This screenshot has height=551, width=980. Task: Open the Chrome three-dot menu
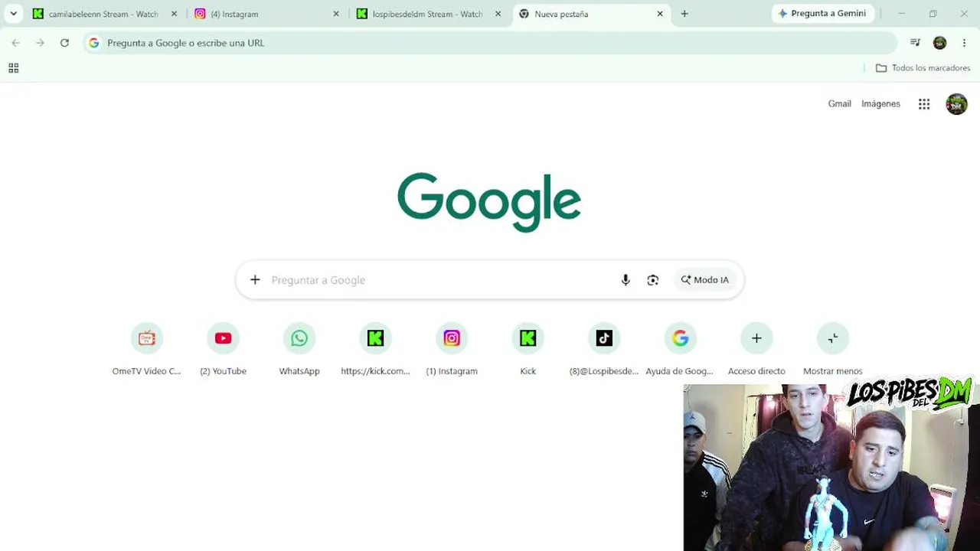pos(964,43)
